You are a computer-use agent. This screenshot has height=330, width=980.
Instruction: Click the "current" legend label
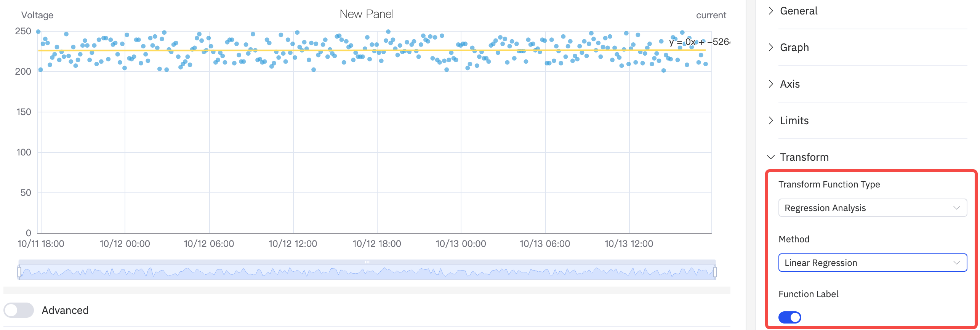[x=711, y=15]
